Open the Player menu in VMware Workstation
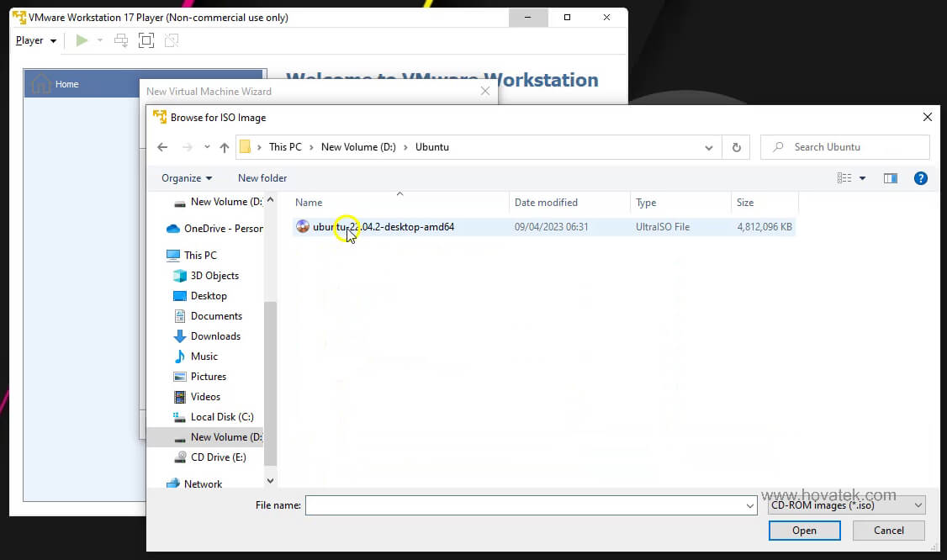947x560 pixels. coord(31,40)
